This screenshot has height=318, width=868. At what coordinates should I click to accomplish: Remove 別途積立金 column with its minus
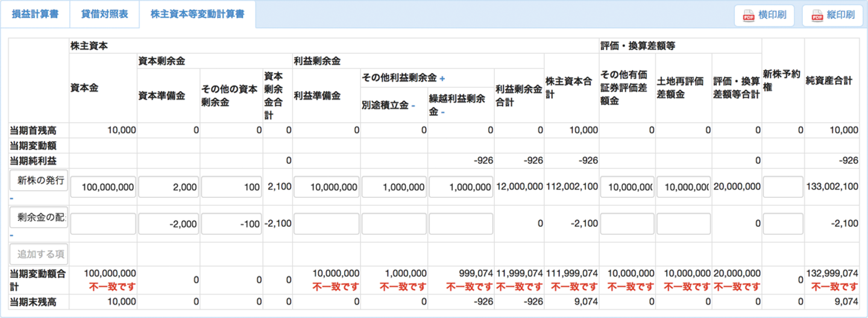413,106
